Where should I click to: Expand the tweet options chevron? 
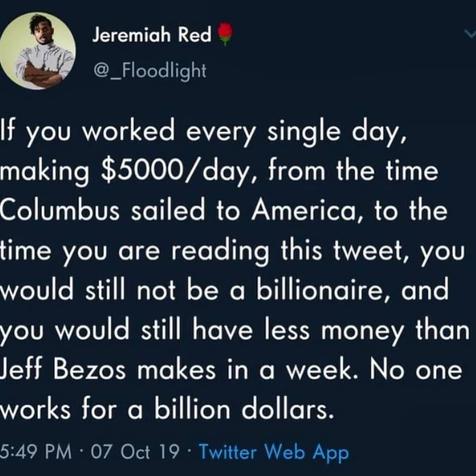470,33
